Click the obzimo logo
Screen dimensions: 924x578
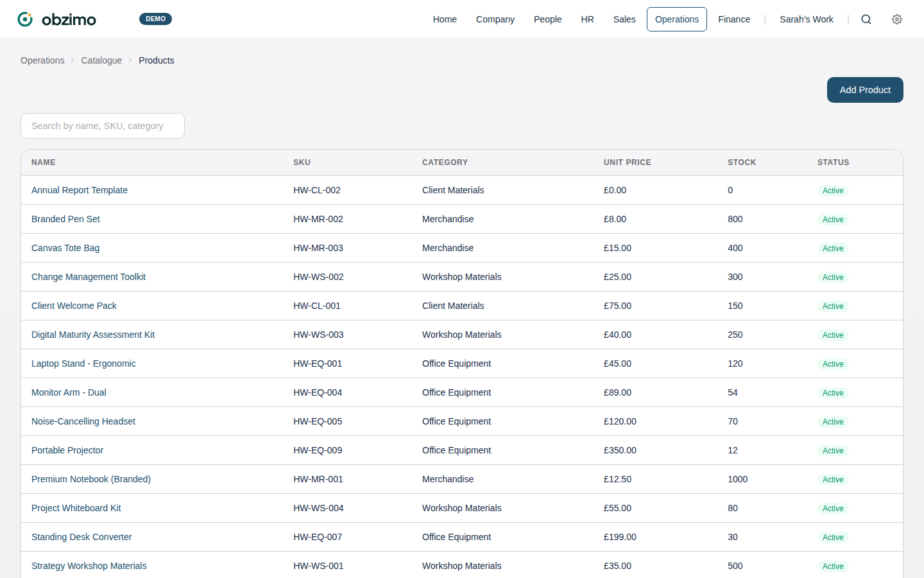pyautogui.click(x=56, y=19)
